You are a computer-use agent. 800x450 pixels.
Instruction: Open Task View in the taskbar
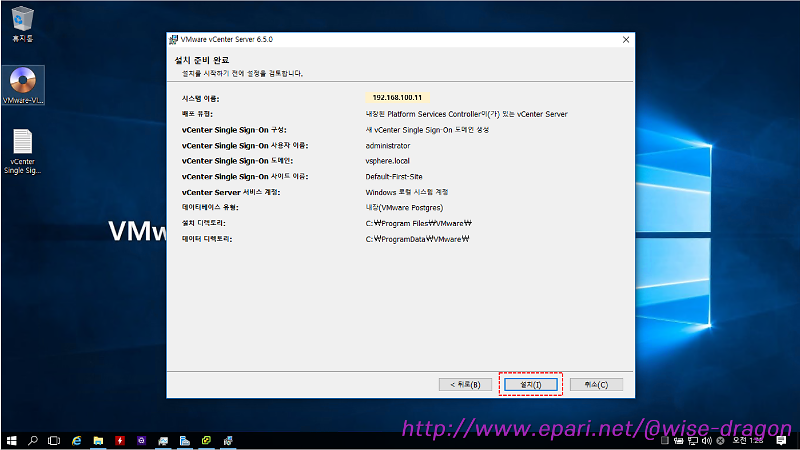coord(54,441)
